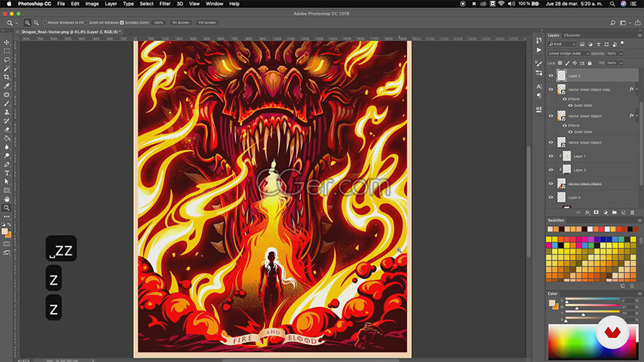
Task: Open the Layers panel options menu
Action: click(640, 36)
